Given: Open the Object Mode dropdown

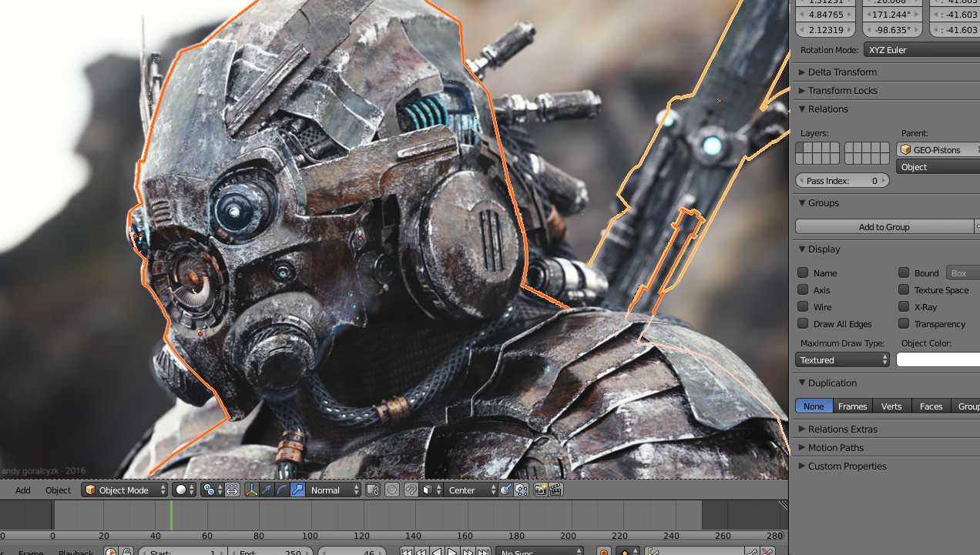Looking at the screenshot, I should tap(125, 490).
